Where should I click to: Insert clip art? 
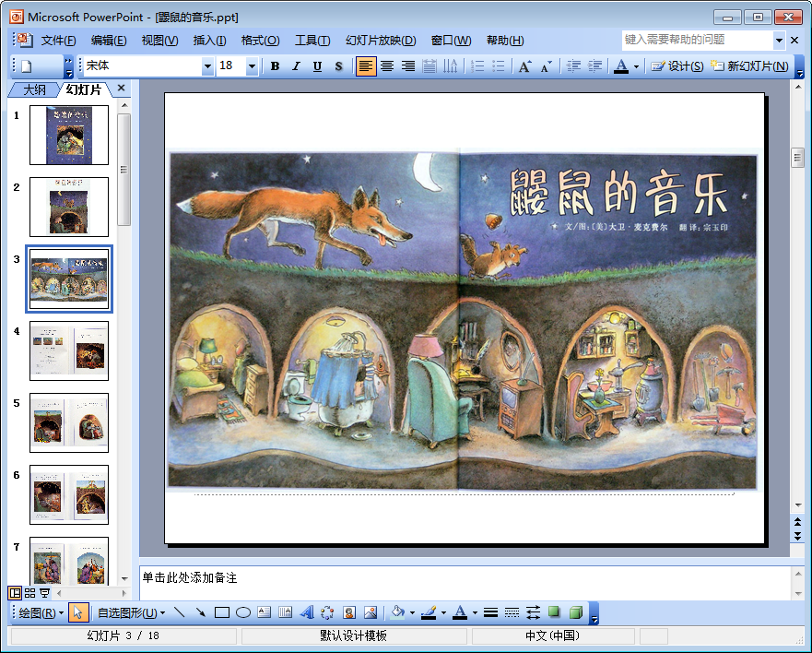(x=349, y=613)
